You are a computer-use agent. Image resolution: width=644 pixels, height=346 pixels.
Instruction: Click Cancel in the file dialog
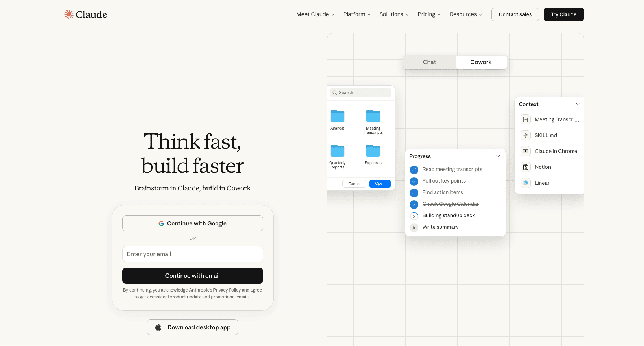click(x=354, y=184)
